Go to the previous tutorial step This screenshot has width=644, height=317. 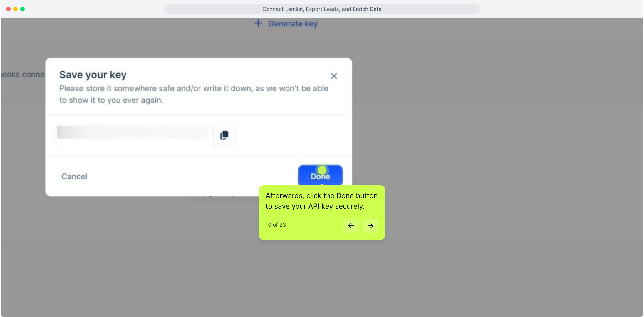[x=351, y=226]
